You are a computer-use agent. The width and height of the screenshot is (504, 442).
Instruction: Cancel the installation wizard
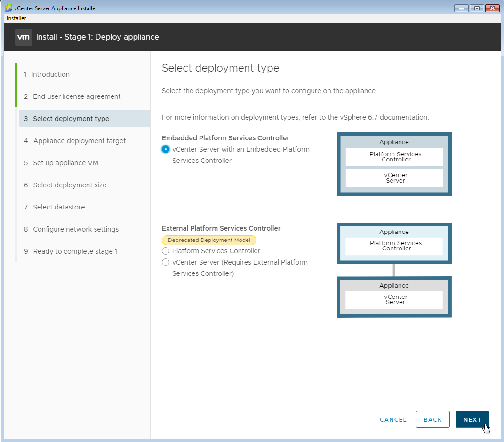click(x=393, y=419)
